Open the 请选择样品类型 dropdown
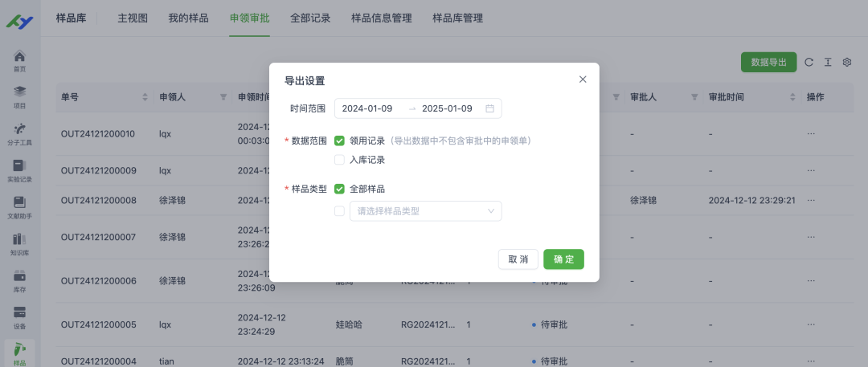The image size is (868, 367). [x=426, y=211]
